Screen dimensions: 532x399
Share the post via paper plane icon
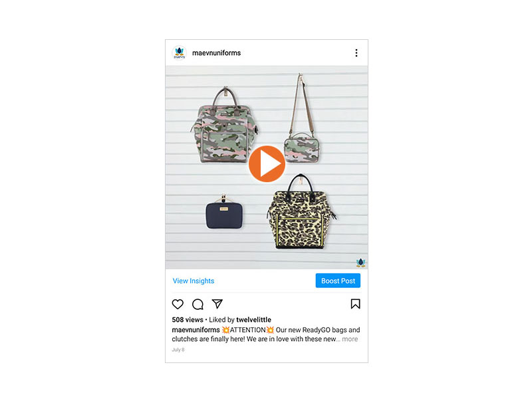pyautogui.click(x=217, y=304)
